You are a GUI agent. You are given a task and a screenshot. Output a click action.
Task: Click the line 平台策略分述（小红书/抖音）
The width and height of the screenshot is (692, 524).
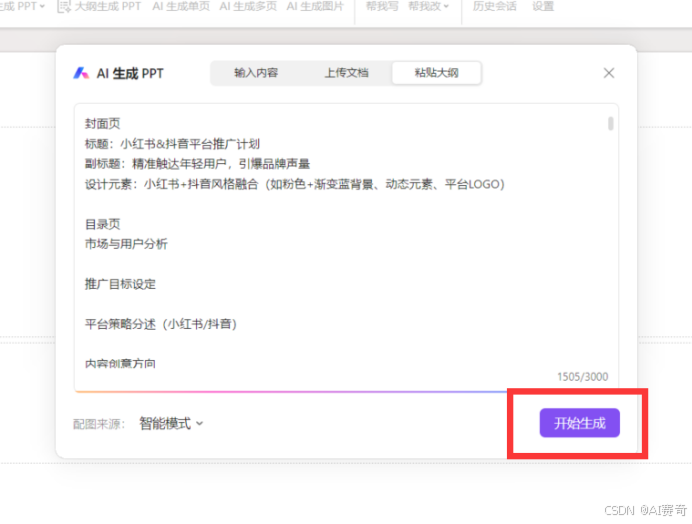coord(161,324)
